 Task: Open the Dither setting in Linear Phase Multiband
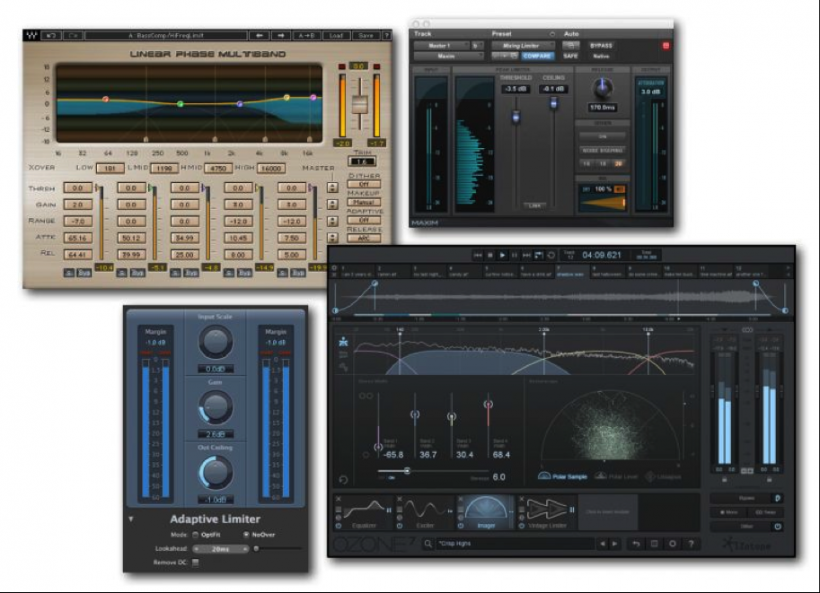363,184
